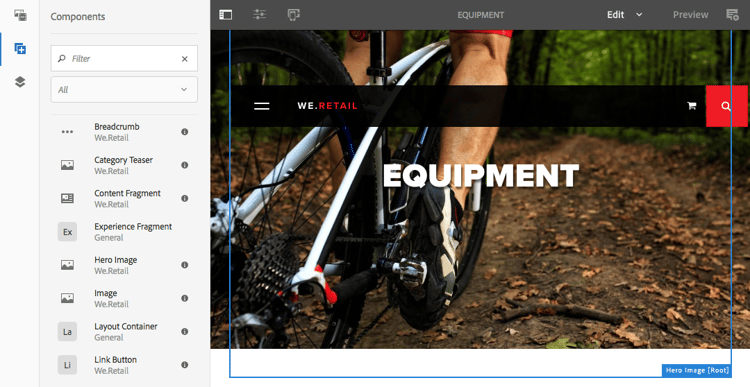Expand the All component group dropdown
The height and width of the screenshot is (387, 750).
point(124,89)
